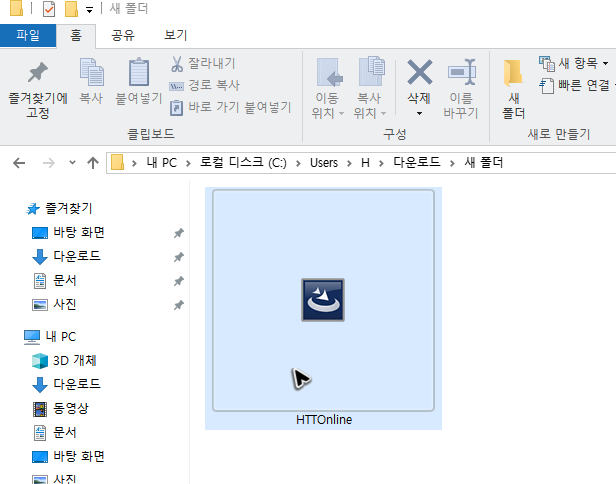Switch to the 홈 ribbon tab
Image resolution: width=616 pixels, height=484 pixels.
coord(76,36)
